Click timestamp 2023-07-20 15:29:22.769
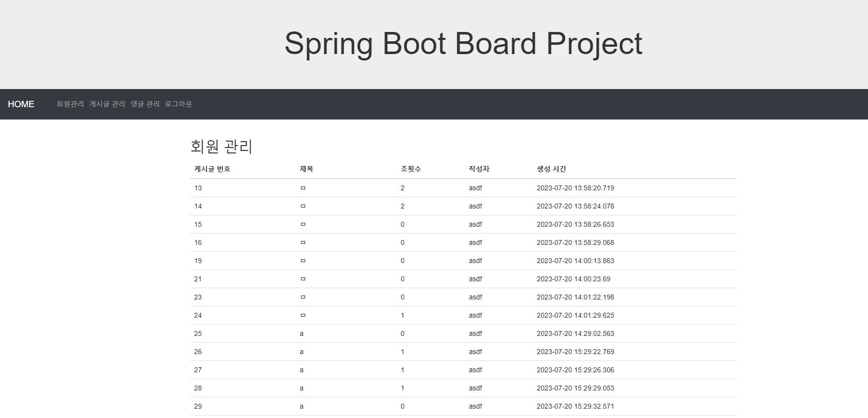The width and height of the screenshot is (868, 418). tap(575, 352)
